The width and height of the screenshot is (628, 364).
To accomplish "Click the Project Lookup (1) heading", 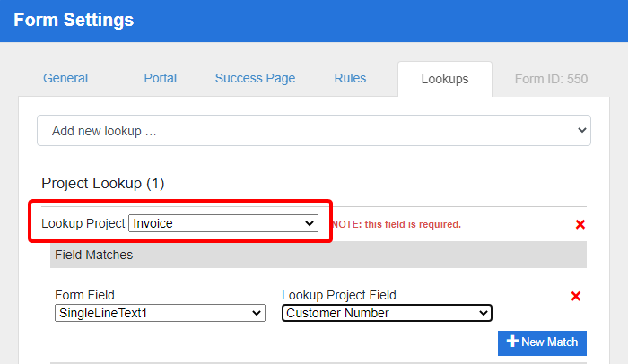I will click(x=103, y=184).
